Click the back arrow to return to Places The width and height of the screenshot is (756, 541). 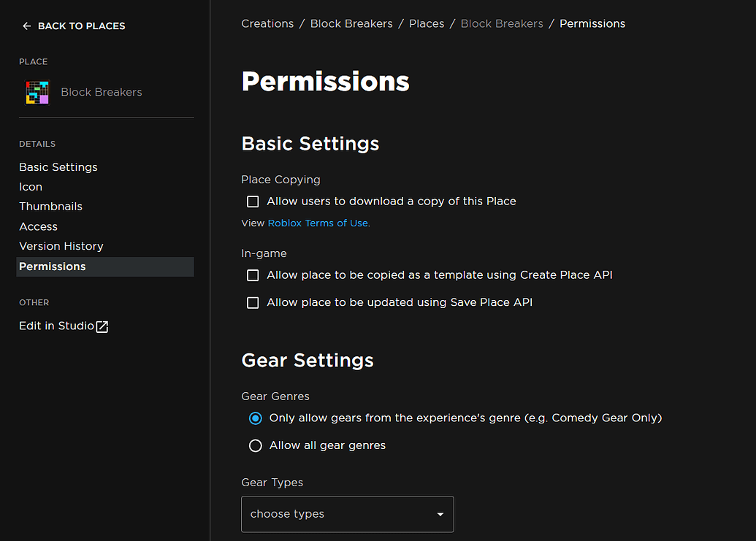[x=26, y=26]
